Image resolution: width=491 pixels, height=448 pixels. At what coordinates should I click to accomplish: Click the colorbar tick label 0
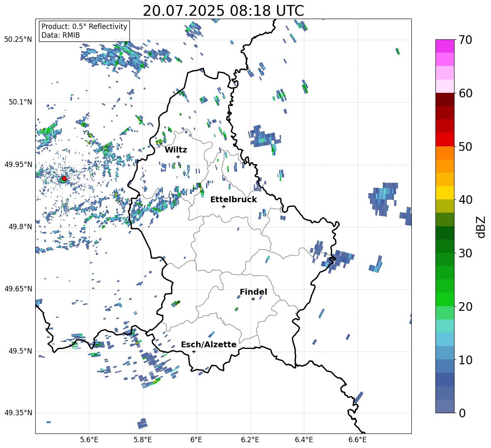click(462, 413)
